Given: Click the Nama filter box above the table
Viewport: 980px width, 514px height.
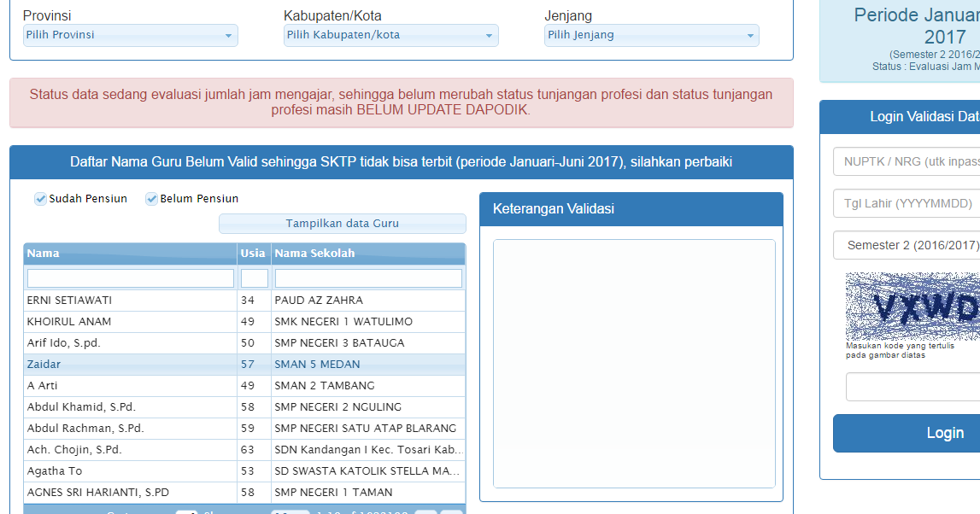Looking at the screenshot, I should click(x=130, y=277).
